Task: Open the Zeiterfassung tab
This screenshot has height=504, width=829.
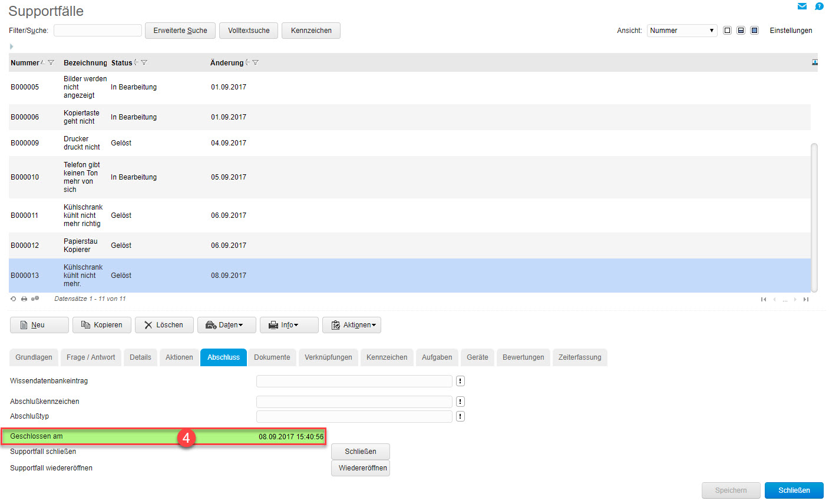Action: [580, 357]
